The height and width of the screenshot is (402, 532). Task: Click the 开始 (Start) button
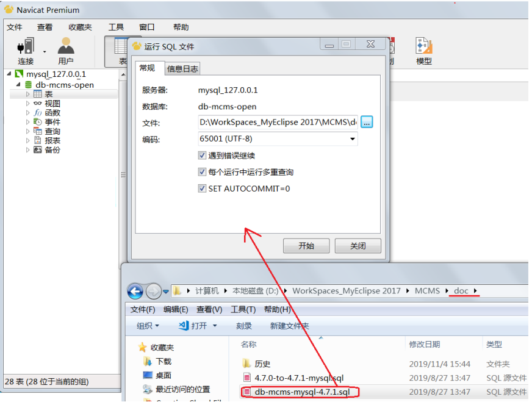point(306,246)
